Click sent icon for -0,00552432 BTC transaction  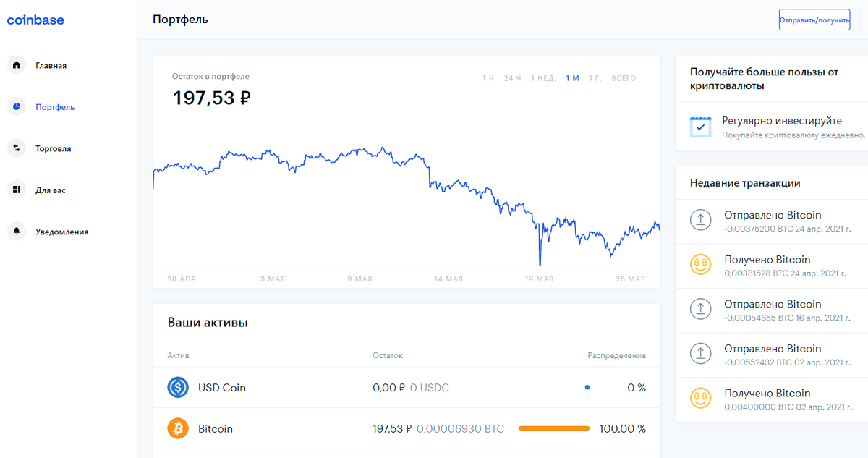700,354
